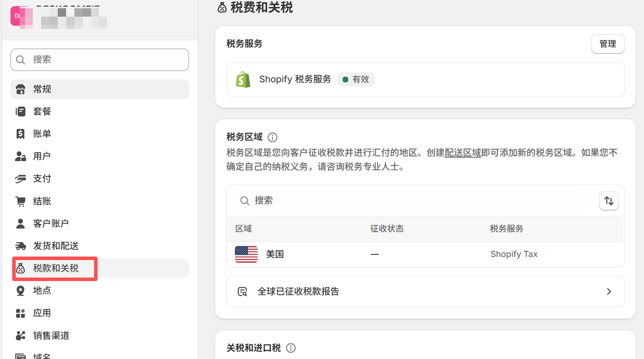Click the 用户 users icon
Image resolution: width=644 pixels, height=359 pixels.
pos(21,156)
